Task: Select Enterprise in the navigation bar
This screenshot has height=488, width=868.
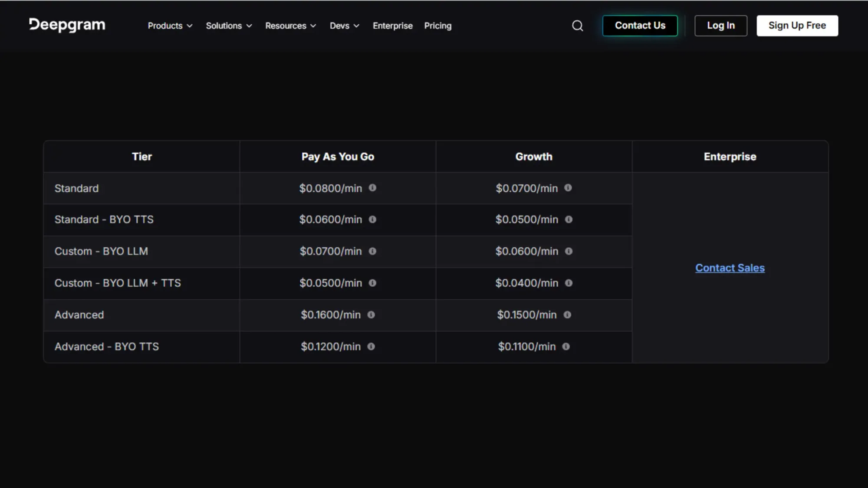Action: pos(392,26)
